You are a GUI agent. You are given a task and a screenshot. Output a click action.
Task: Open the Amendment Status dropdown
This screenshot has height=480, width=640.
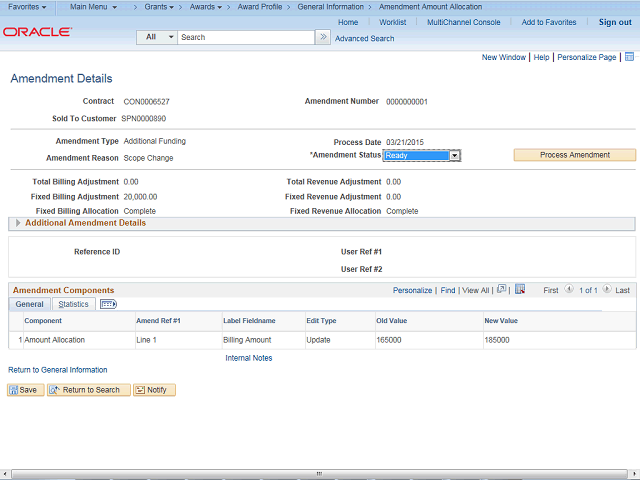coord(454,156)
